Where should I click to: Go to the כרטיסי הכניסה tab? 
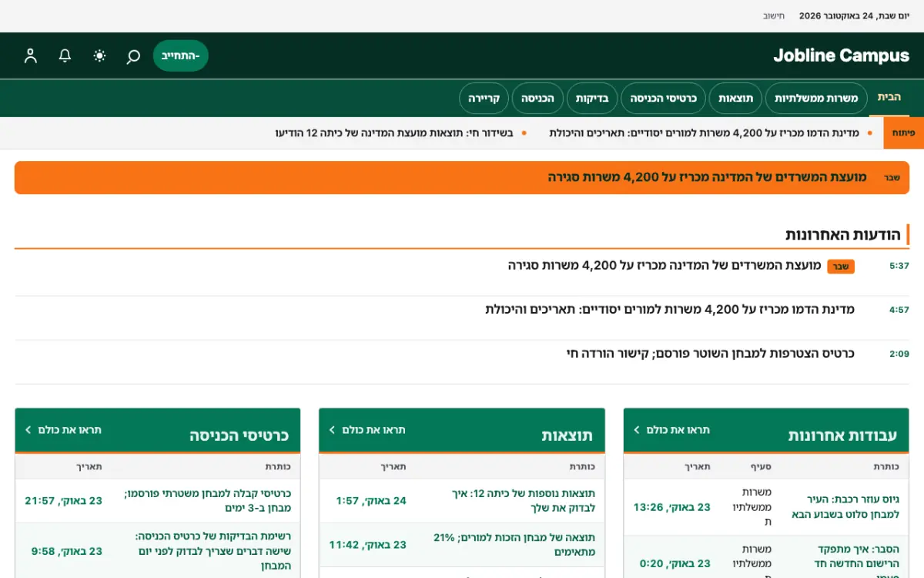(x=664, y=99)
